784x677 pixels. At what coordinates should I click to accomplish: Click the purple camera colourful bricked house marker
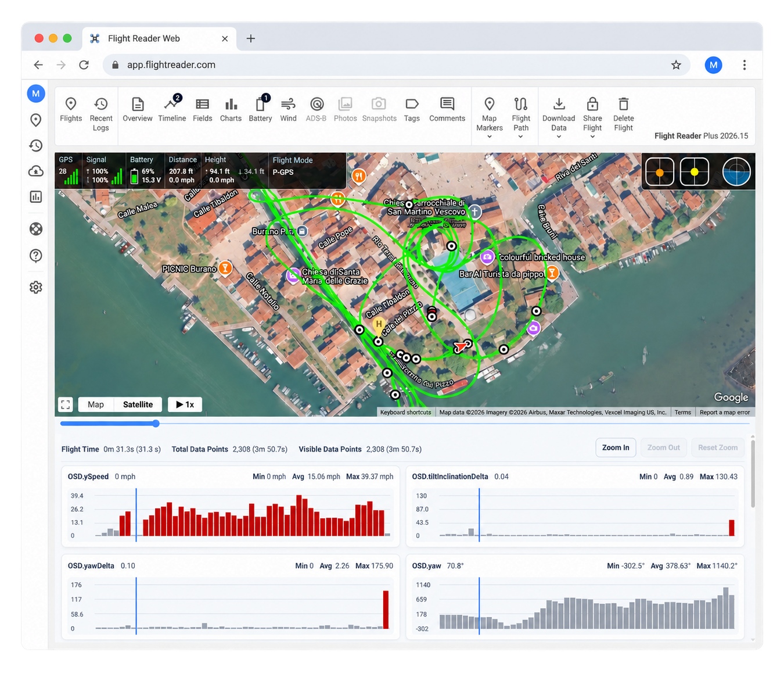487,257
